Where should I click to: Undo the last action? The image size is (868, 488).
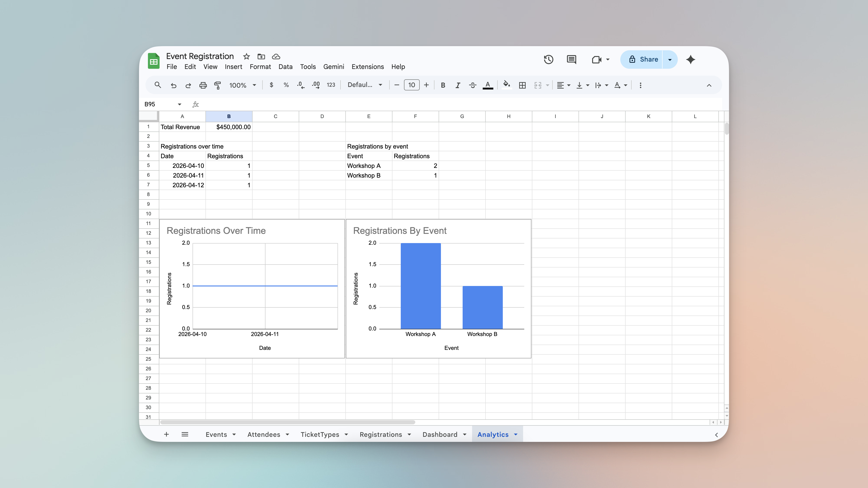[x=174, y=86]
